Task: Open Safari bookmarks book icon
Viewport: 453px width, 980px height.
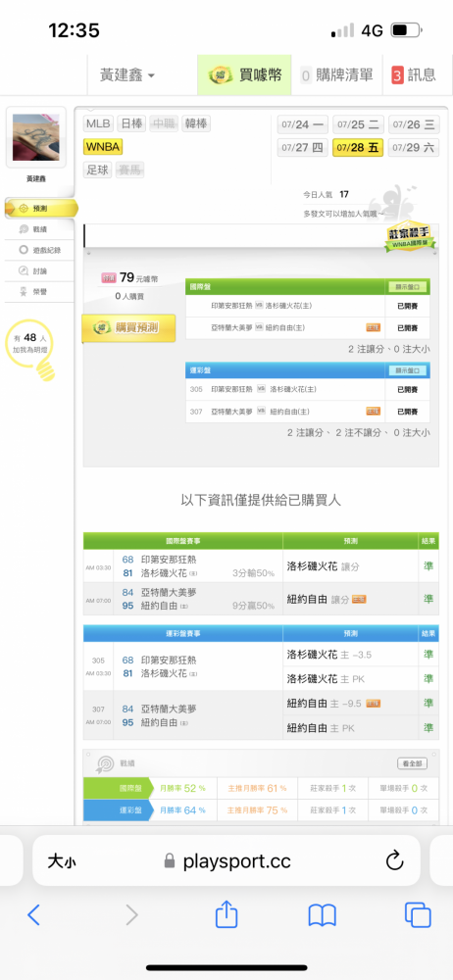Action: click(323, 915)
